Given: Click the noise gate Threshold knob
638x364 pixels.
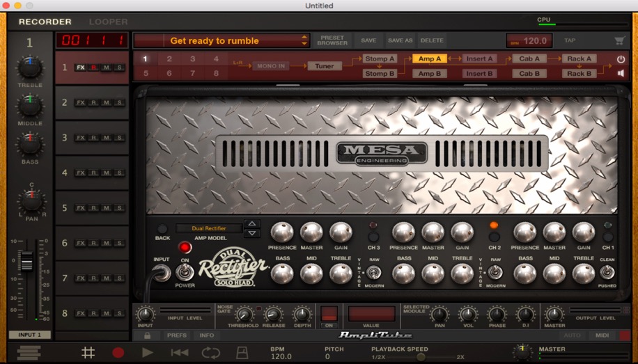Looking at the screenshot, I should (243, 315).
